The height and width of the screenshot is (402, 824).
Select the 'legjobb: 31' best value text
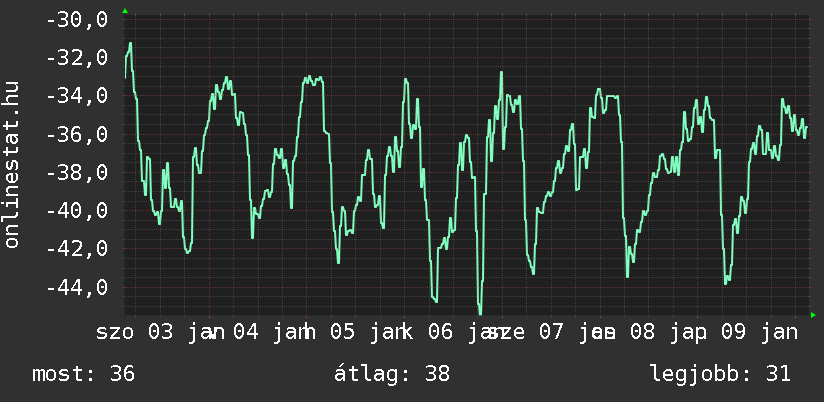(x=720, y=374)
